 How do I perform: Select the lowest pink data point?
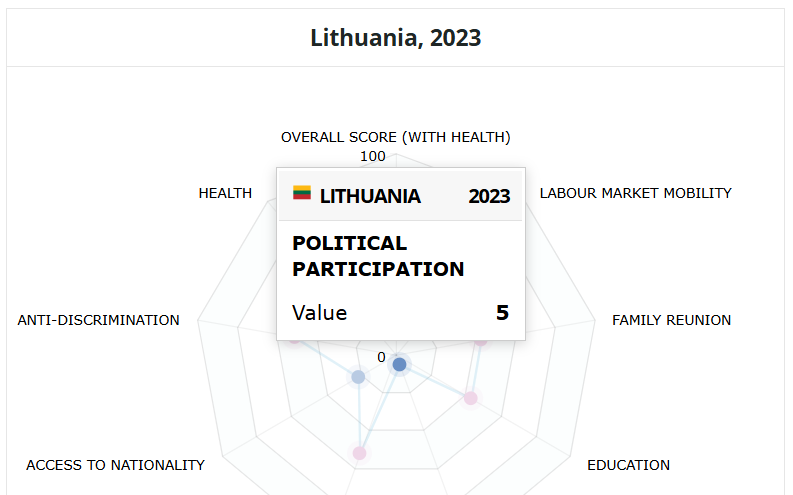click(x=360, y=453)
